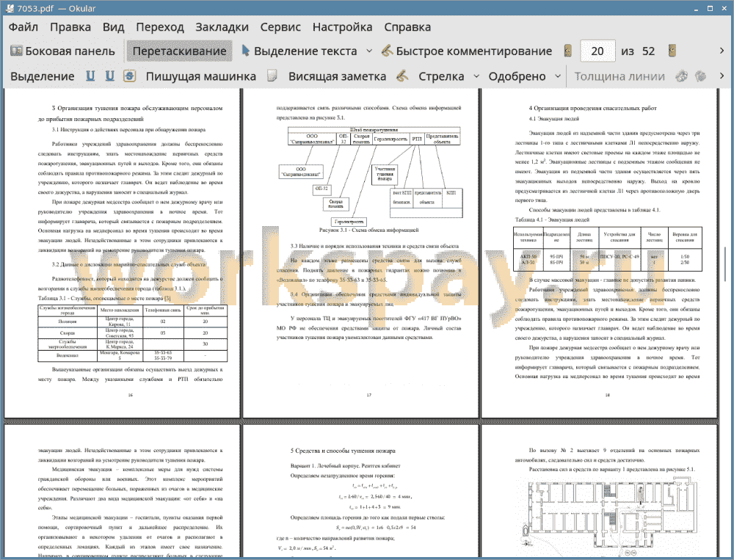Select the Выделение highlighter tool
The width and height of the screenshot is (734, 560).
point(42,76)
